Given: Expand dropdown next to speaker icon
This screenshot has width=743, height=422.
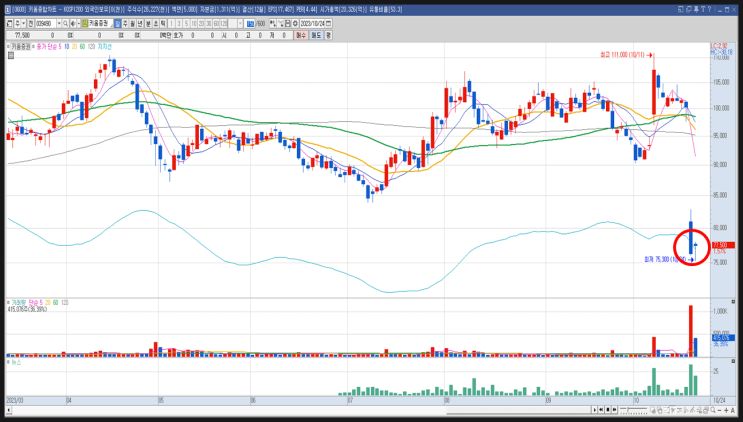Looking at the screenshot, I should point(78,23).
